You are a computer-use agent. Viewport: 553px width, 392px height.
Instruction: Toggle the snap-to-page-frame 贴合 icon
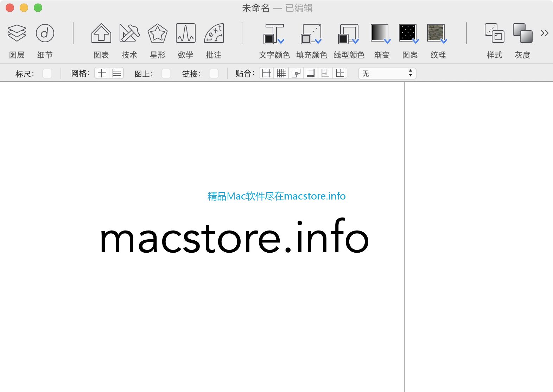[311, 73]
